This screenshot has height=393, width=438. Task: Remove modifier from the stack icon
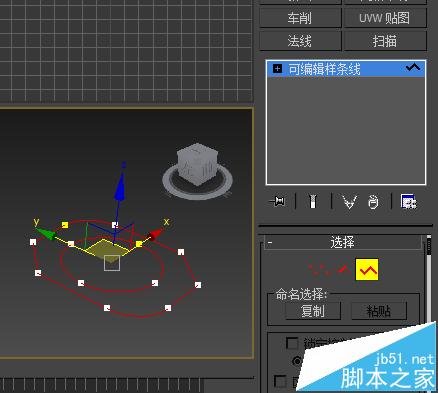pos(373,202)
